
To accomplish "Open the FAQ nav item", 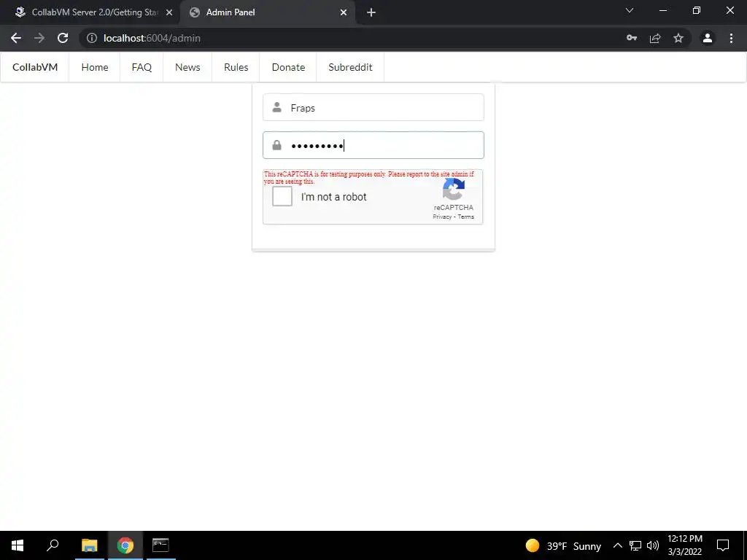I will pyautogui.click(x=142, y=67).
